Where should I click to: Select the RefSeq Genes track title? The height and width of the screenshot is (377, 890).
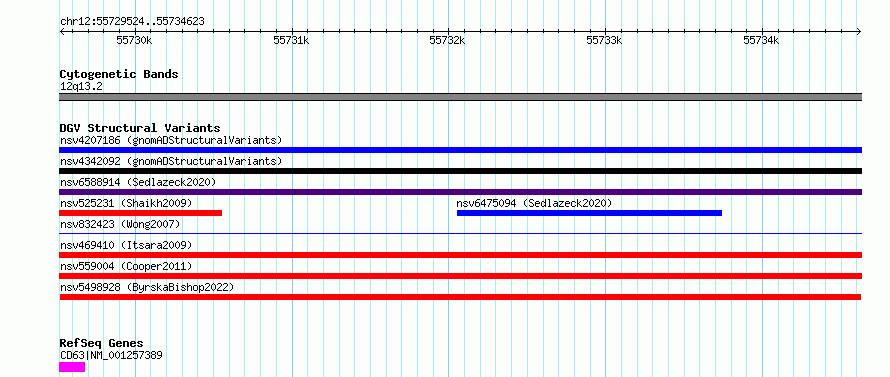click(101, 344)
